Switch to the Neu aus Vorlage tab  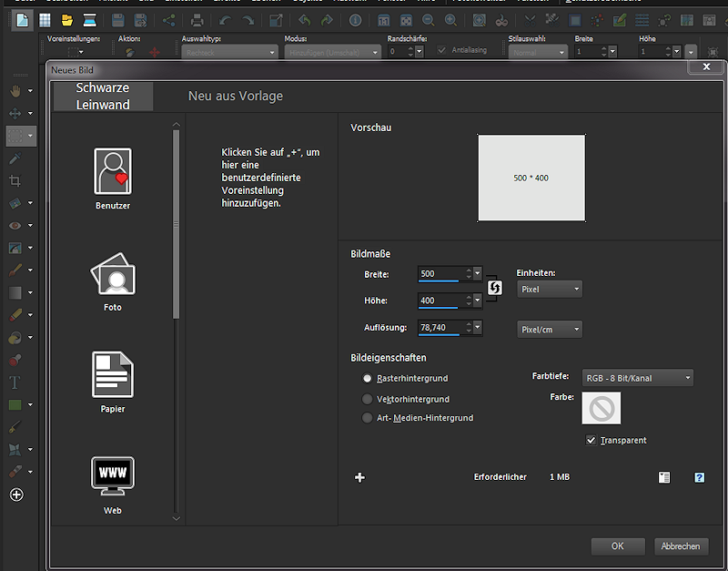(x=236, y=96)
